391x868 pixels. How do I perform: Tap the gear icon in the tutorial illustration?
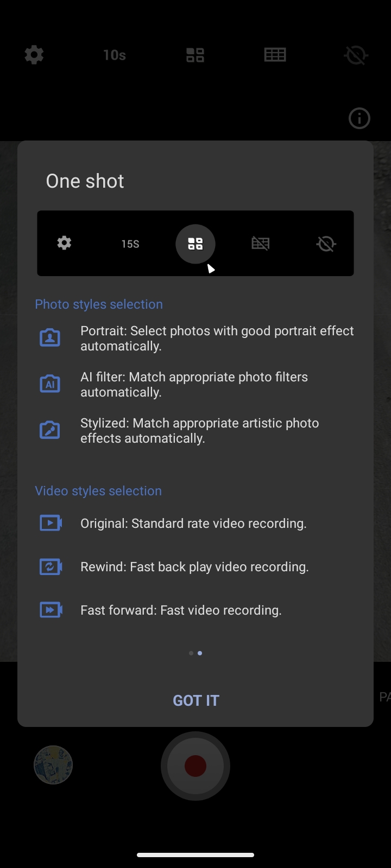(64, 242)
